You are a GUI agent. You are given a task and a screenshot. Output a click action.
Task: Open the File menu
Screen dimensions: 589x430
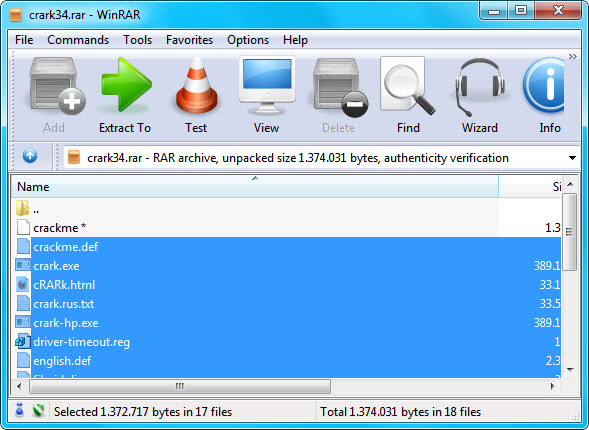pyautogui.click(x=24, y=39)
